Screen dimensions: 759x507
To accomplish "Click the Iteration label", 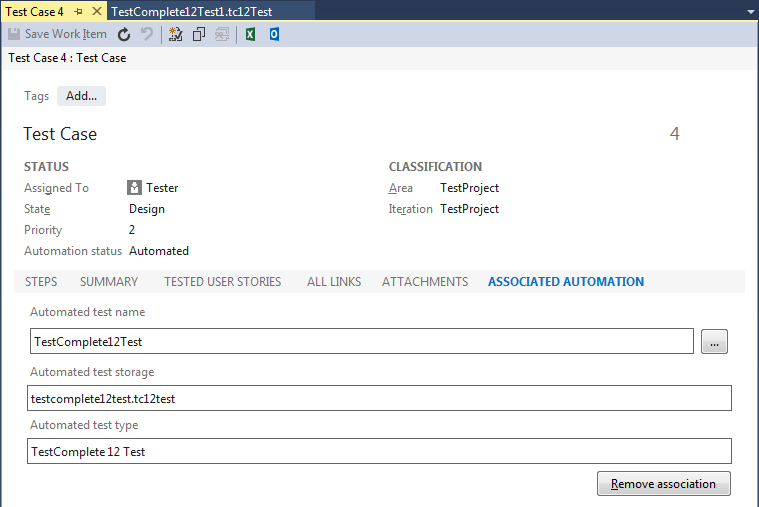I will [410, 209].
